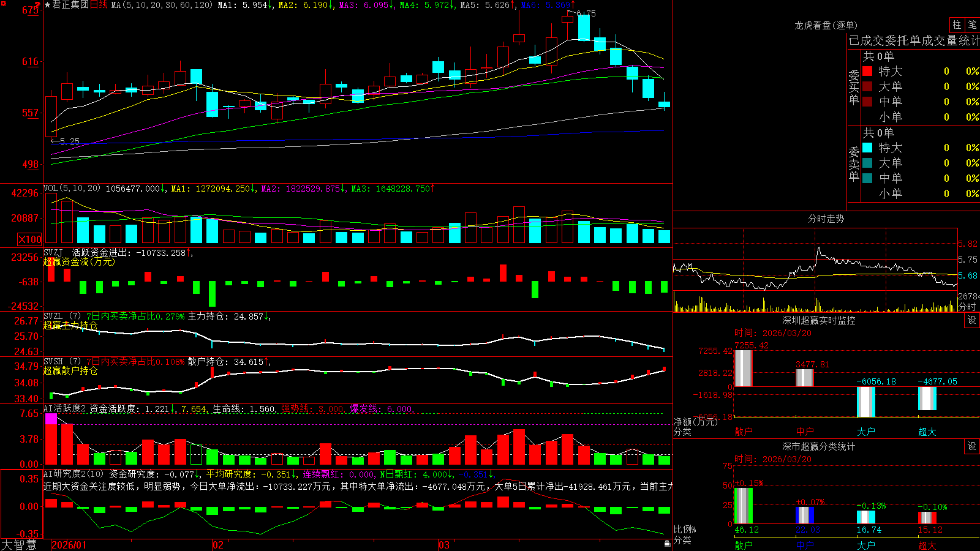980x551 pixels.
Task: Click the dark red 中单 buy-order swatch
Action: pyautogui.click(x=867, y=102)
